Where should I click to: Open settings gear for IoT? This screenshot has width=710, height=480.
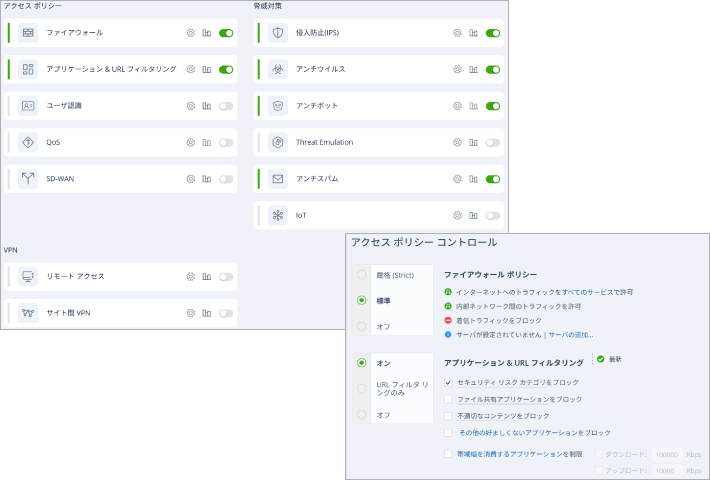pyautogui.click(x=457, y=216)
